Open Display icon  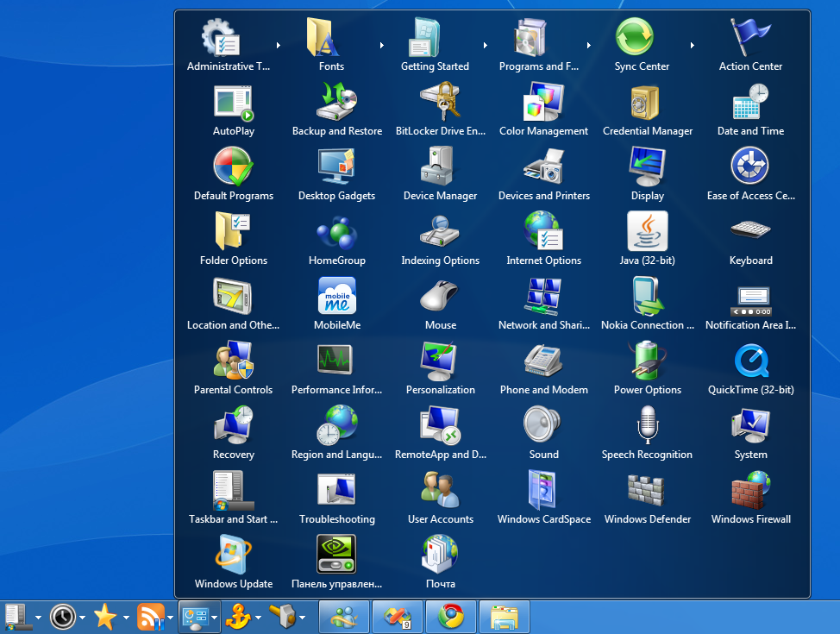pos(647,166)
